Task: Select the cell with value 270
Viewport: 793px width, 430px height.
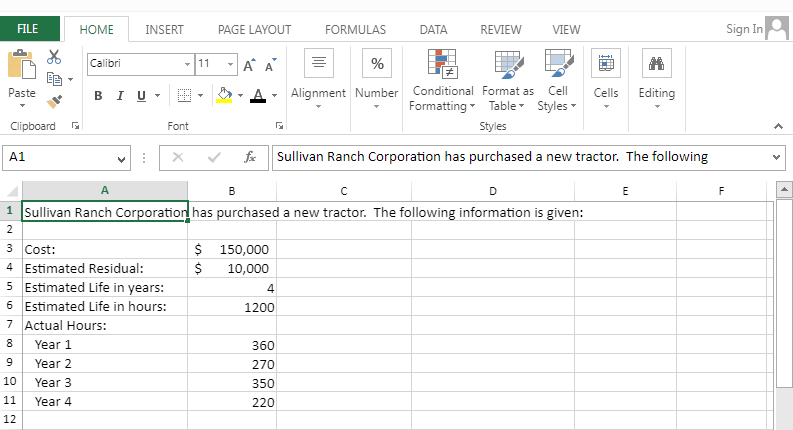Action: point(232,364)
